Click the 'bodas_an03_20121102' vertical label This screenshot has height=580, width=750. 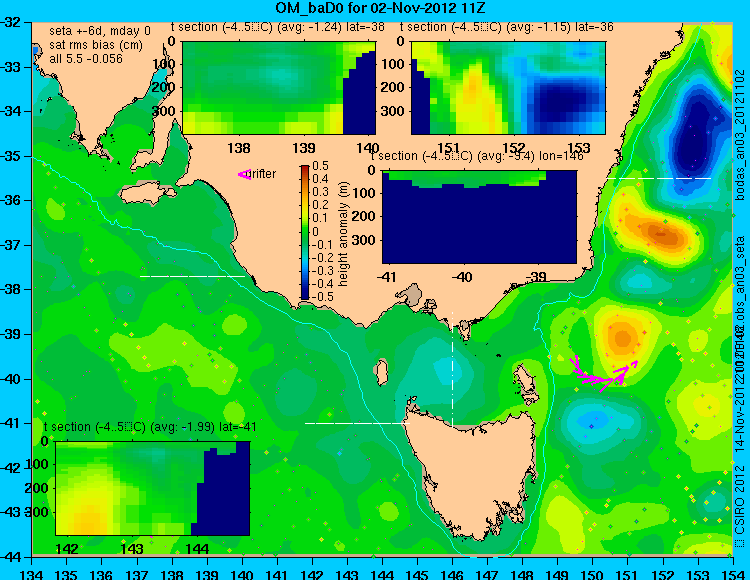click(x=740, y=135)
